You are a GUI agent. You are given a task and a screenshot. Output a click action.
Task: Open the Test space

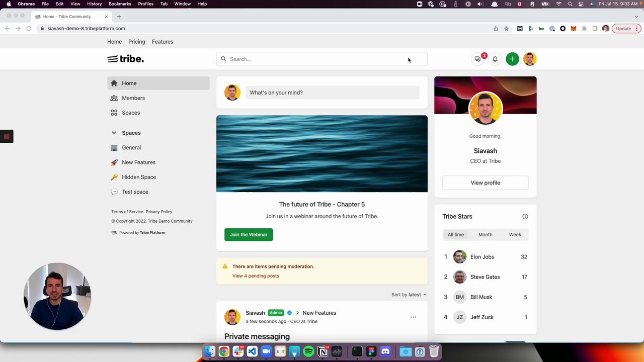point(158,192)
